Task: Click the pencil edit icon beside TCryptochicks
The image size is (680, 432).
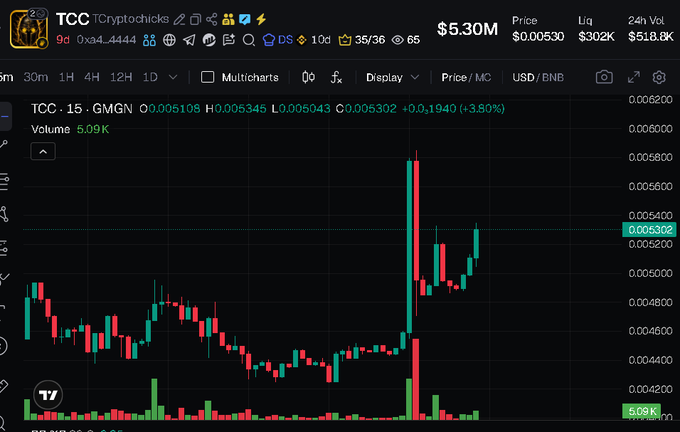Action: coord(179,19)
